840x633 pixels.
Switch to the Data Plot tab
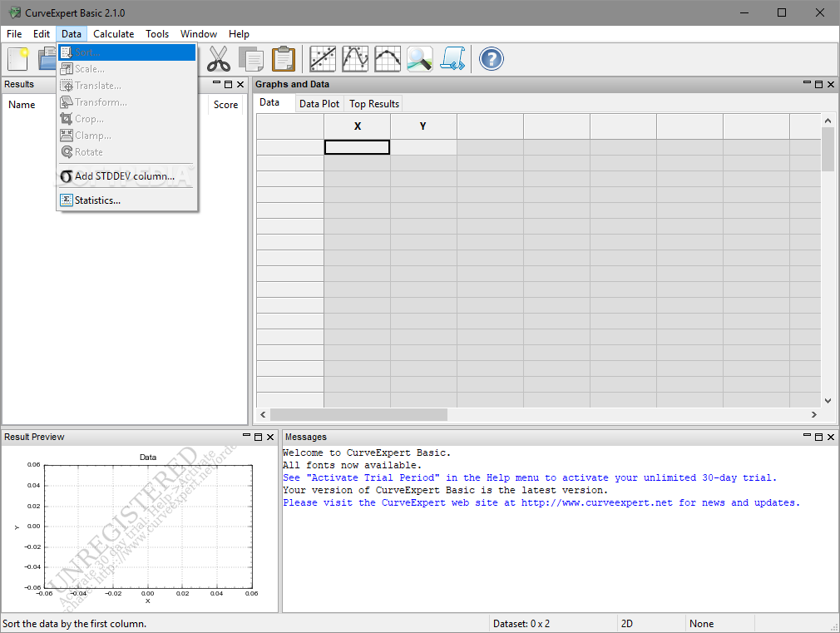pyautogui.click(x=319, y=104)
